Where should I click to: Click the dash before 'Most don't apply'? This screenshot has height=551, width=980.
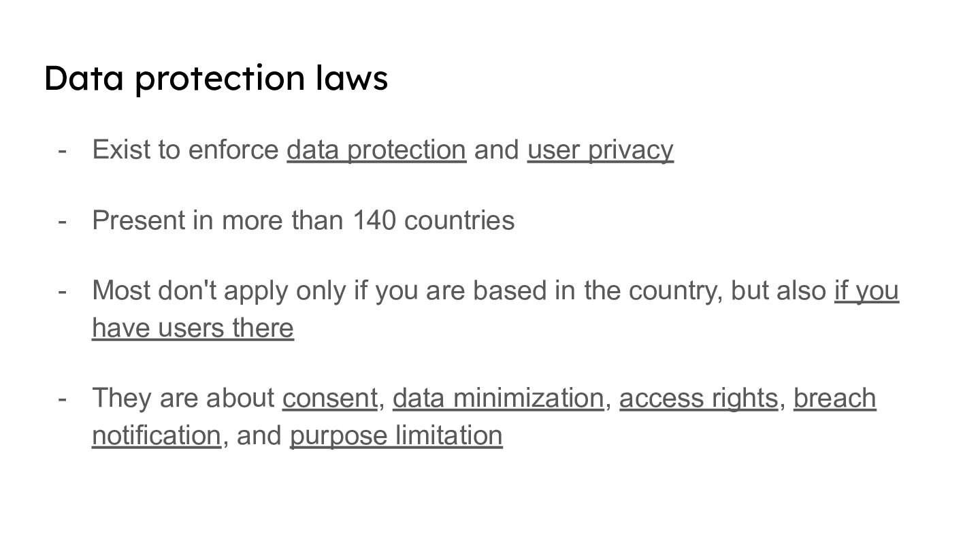point(63,290)
